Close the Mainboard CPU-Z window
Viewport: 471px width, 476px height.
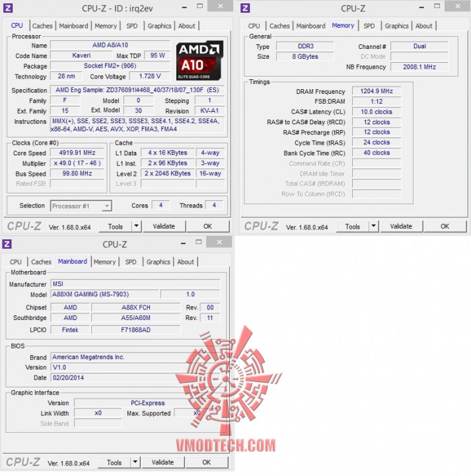tap(219, 242)
